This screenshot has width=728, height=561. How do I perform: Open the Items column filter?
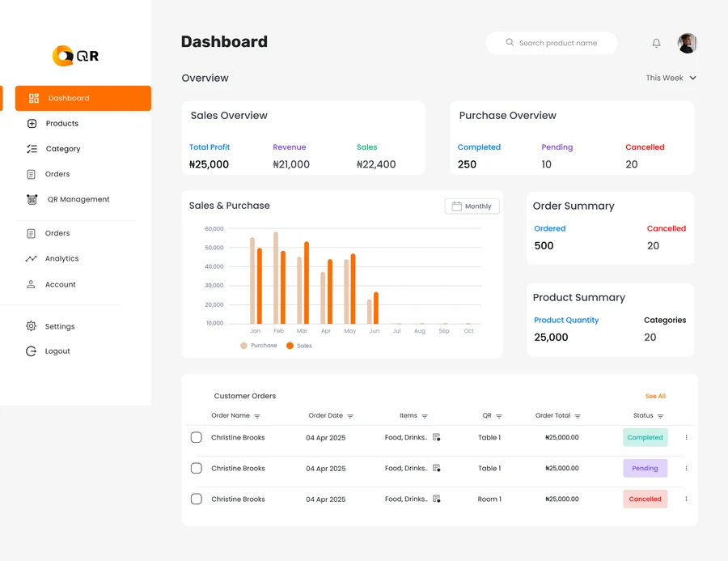pyautogui.click(x=425, y=416)
